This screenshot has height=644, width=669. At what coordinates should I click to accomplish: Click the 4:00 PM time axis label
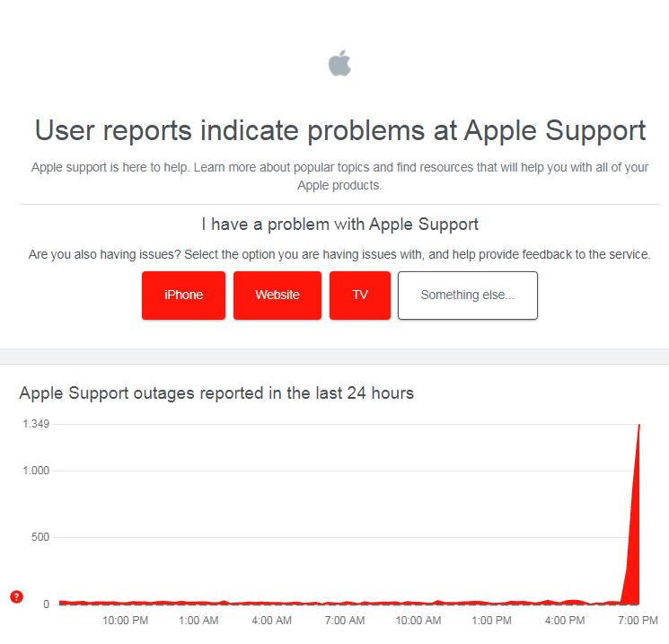coord(564,620)
